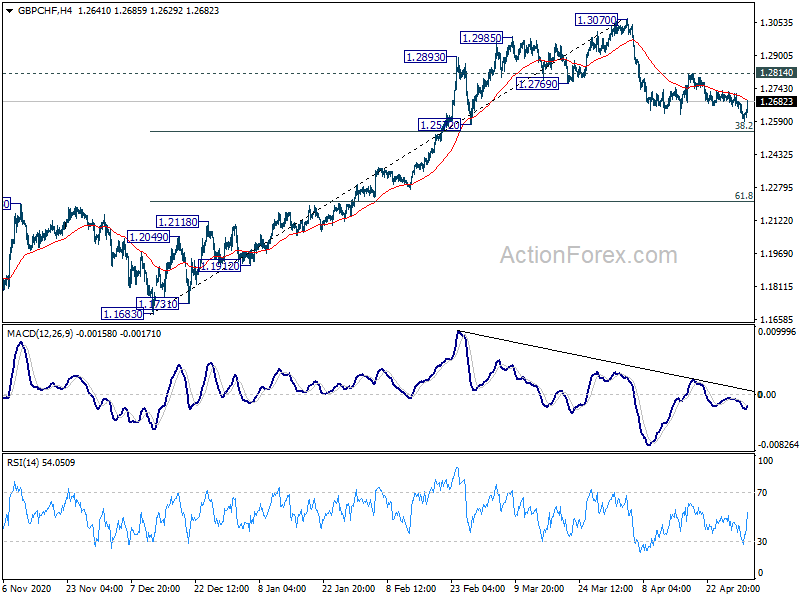Viewport: 800px width, 600px height.
Task: Click the 1.30535 price axis value
Action: (777, 22)
